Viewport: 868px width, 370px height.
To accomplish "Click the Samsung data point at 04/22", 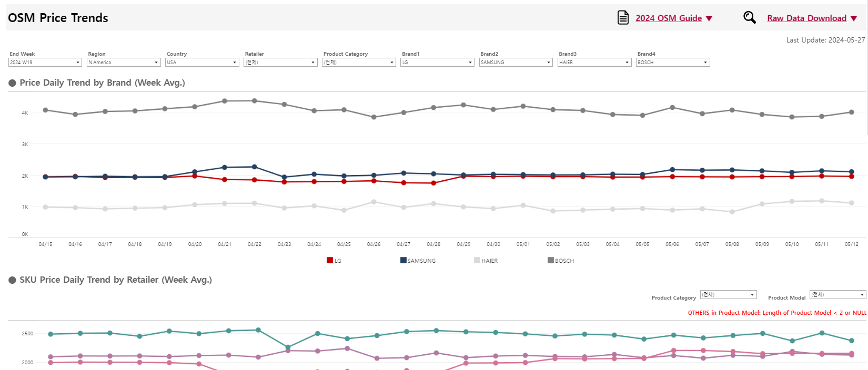I will click(x=255, y=167).
